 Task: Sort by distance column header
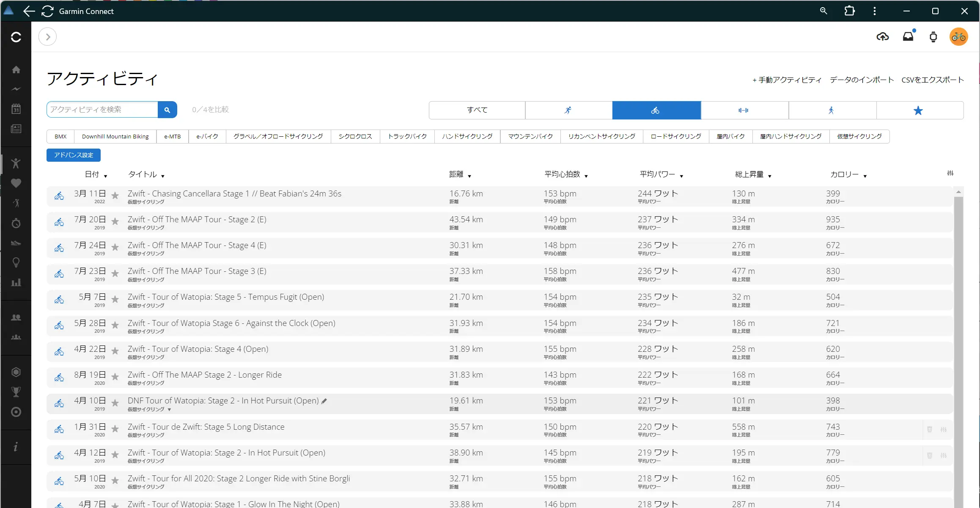coord(460,174)
